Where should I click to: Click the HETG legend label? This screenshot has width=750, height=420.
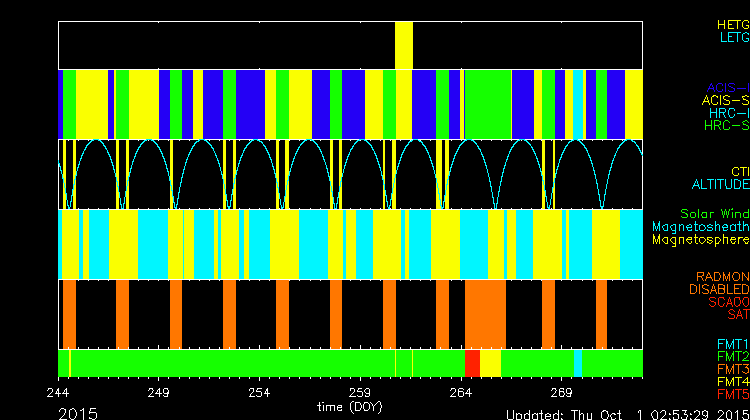coord(732,23)
